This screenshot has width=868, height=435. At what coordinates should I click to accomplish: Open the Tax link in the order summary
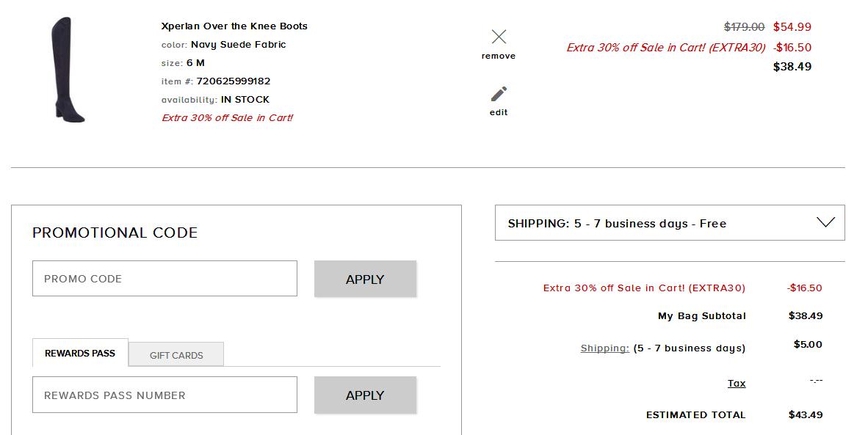737,384
